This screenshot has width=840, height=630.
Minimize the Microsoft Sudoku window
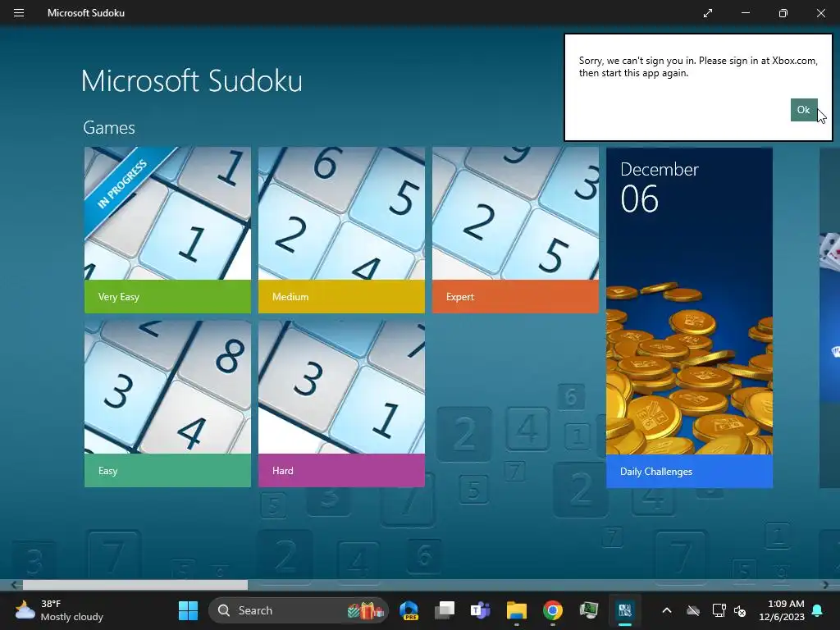745,13
